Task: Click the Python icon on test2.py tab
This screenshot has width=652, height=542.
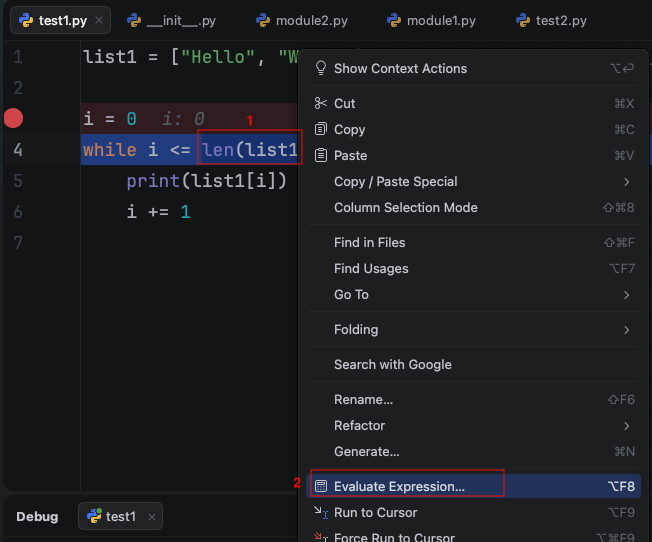Action: pyautogui.click(x=523, y=20)
